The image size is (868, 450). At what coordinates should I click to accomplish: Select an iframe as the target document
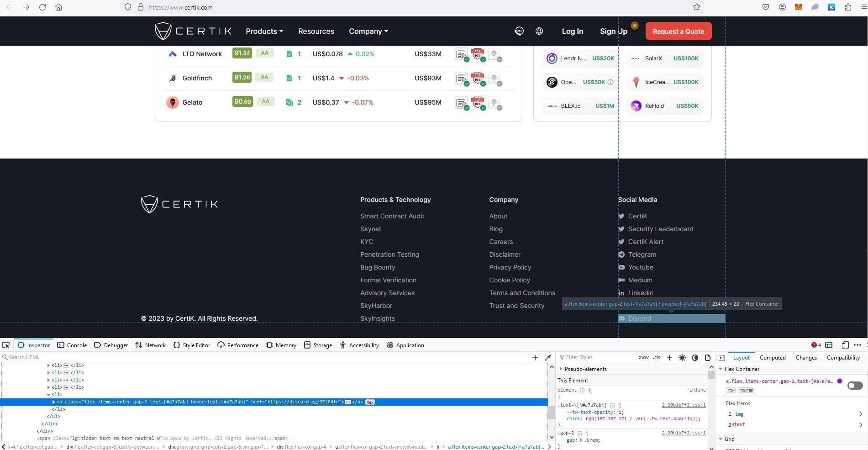tap(829, 345)
